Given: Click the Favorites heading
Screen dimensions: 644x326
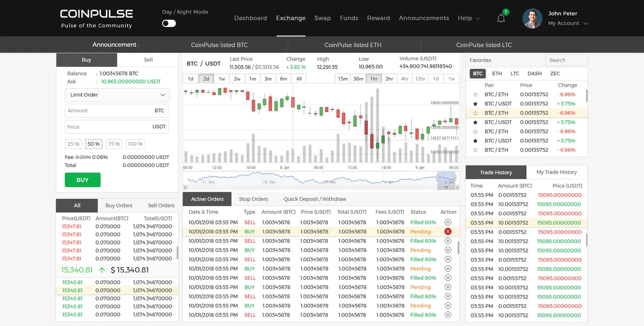Looking at the screenshot, I should click(x=480, y=60).
